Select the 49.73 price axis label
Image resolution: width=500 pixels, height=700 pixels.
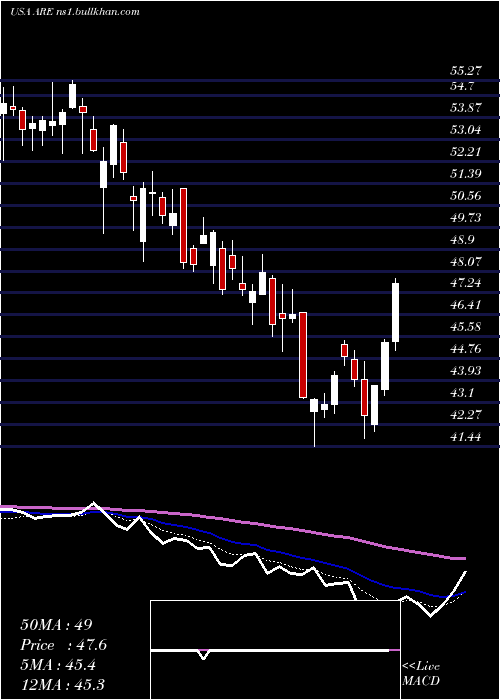(466, 217)
